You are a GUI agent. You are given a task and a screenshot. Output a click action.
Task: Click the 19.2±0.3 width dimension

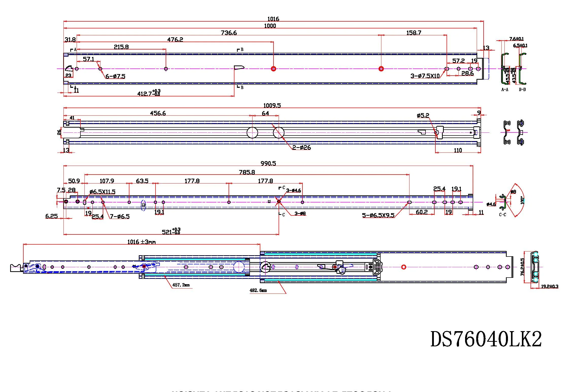550,286
